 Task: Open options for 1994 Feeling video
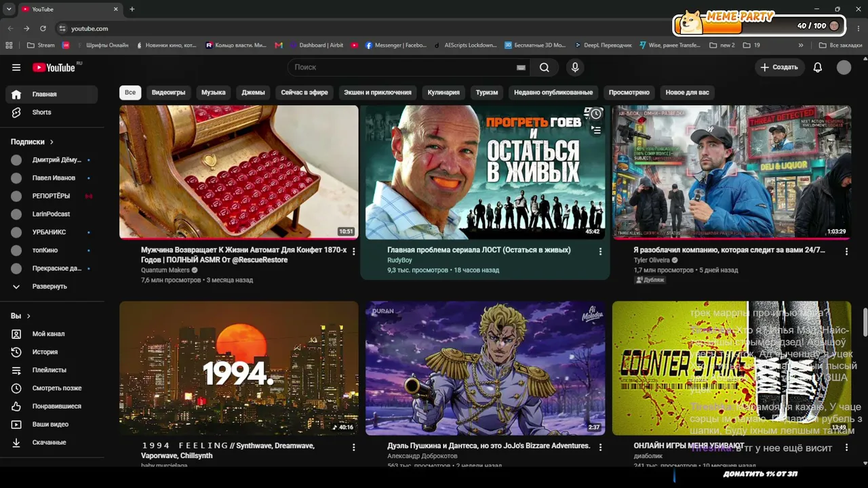pyautogui.click(x=353, y=447)
